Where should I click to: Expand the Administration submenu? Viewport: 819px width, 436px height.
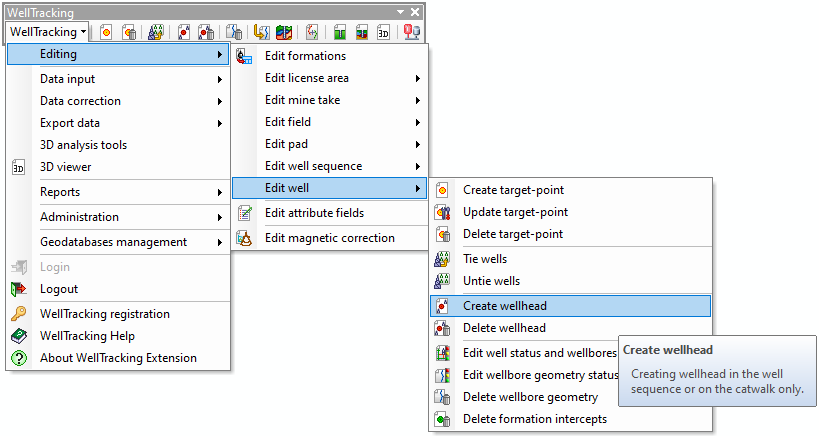pyautogui.click(x=118, y=217)
